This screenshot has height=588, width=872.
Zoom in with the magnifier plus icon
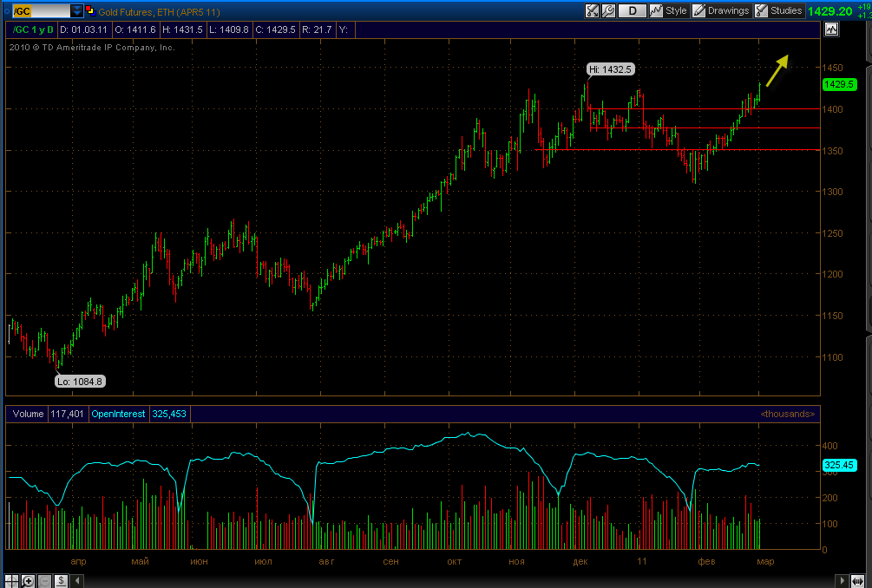click(x=28, y=581)
